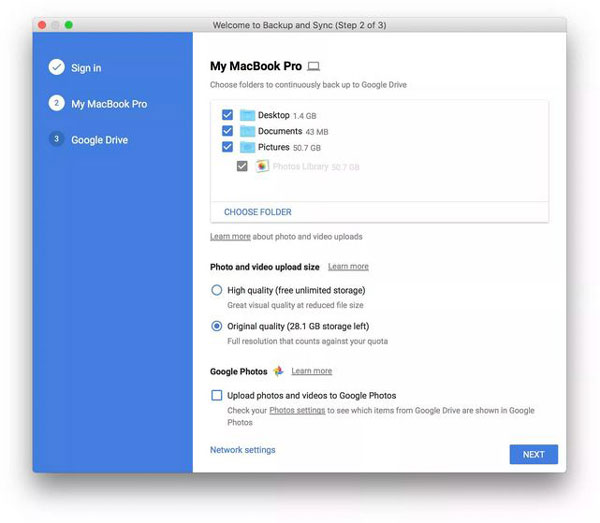
Task: Click the Documents folder icon
Action: 248,132
